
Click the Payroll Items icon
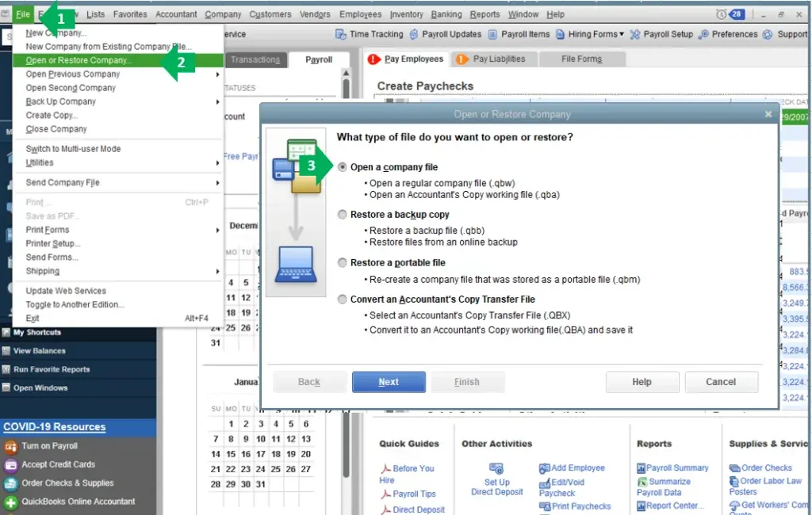coord(492,34)
